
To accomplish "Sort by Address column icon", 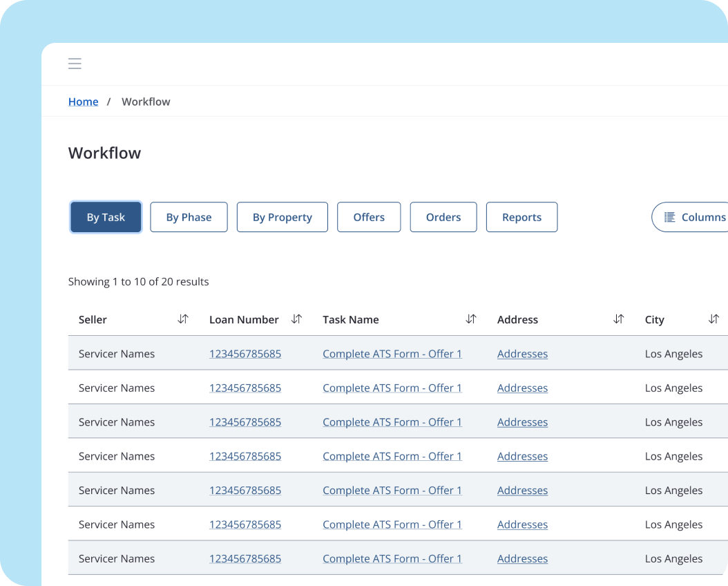I will (618, 319).
